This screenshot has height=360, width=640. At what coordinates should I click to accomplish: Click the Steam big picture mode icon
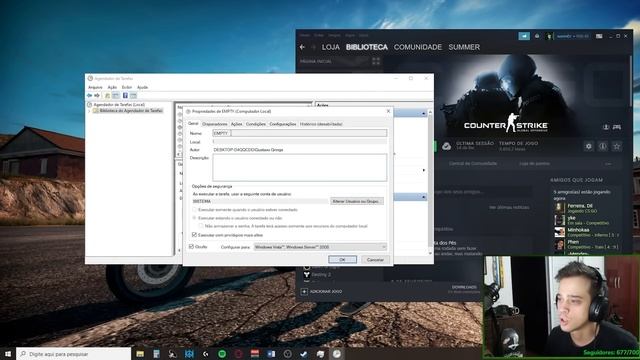click(x=599, y=36)
